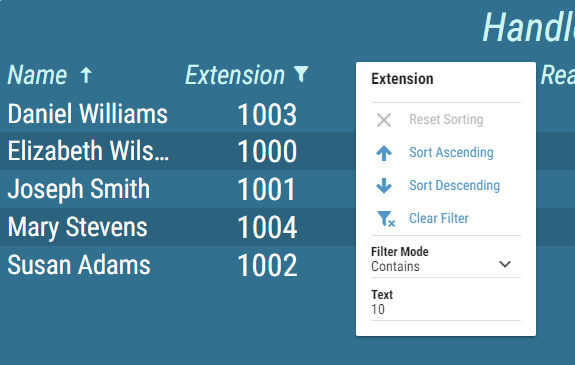Viewport: 575px width, 365px height.
Task: Click the Sort Ascending up arrow icon
Action: [384, 153]
